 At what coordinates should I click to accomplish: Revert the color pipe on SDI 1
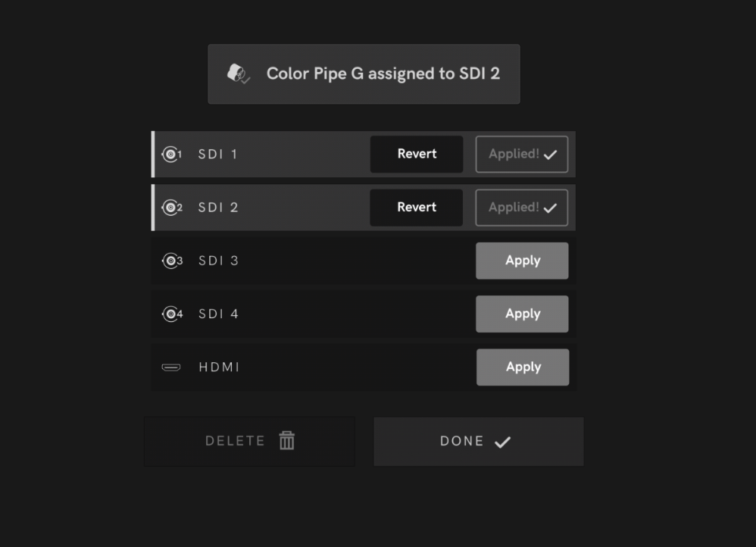[417, 155]
